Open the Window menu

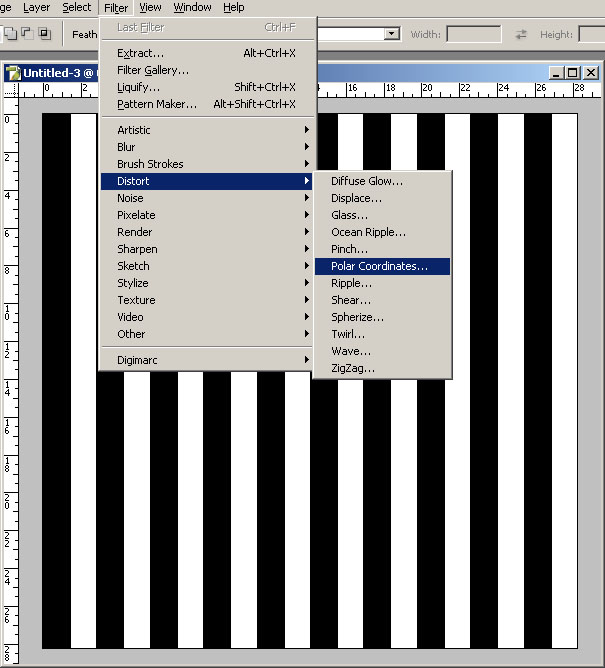192,7
